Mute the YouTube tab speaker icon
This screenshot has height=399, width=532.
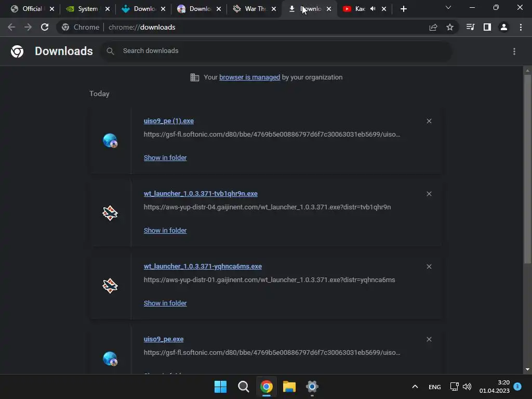pyautogui.click(x=373, y=9)
